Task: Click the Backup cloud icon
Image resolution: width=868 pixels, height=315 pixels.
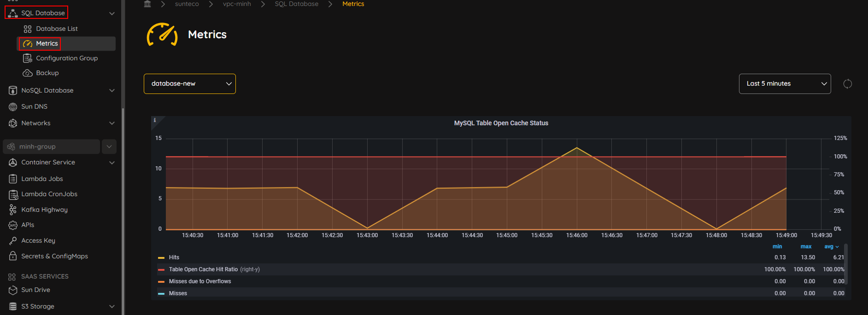Action: pos(28,73)
